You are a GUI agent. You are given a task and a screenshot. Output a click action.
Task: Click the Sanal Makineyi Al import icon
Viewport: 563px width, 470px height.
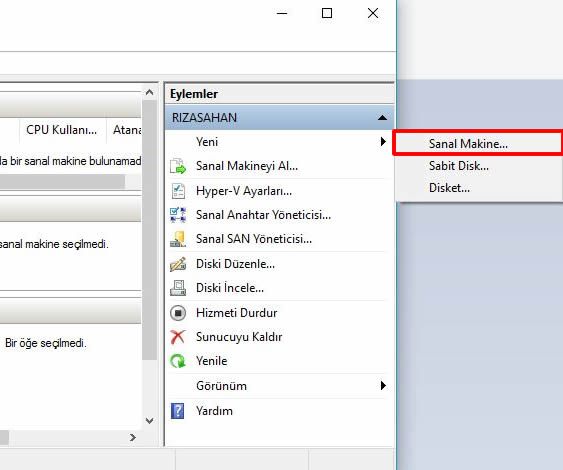178,166
